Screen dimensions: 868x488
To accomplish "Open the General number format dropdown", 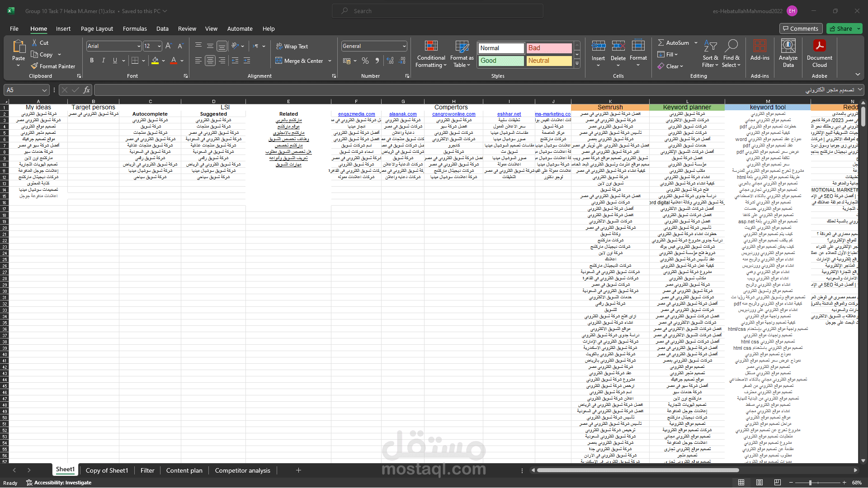I will (404, 46).
